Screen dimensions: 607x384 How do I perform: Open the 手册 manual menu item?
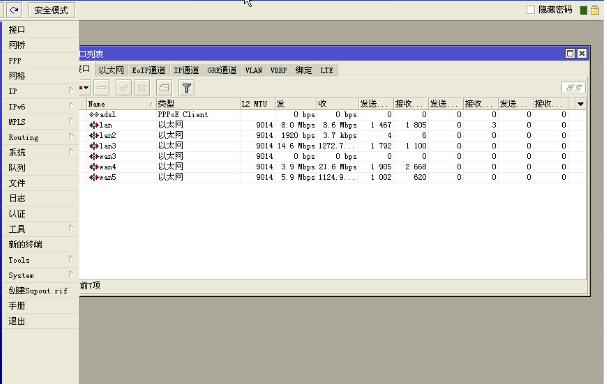pyautogui.click(x=41, y=306)
